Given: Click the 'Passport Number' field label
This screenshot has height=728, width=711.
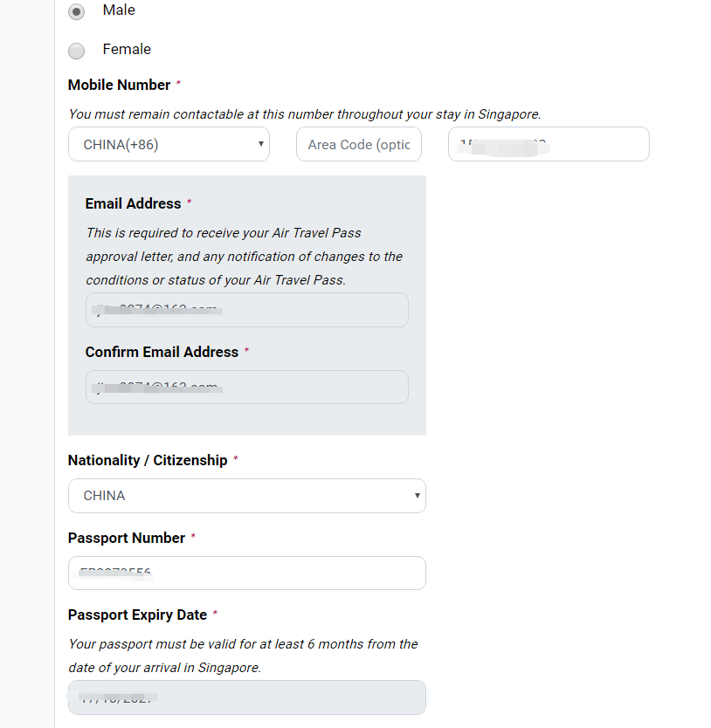Looking at the screenshot, I should 127,539.
